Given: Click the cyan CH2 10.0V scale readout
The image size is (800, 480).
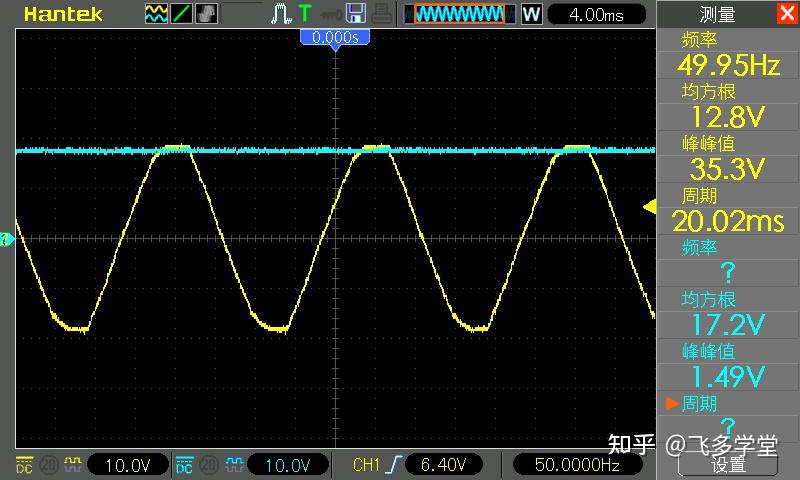Looking at the screenshot, I should tap(288, 465).
